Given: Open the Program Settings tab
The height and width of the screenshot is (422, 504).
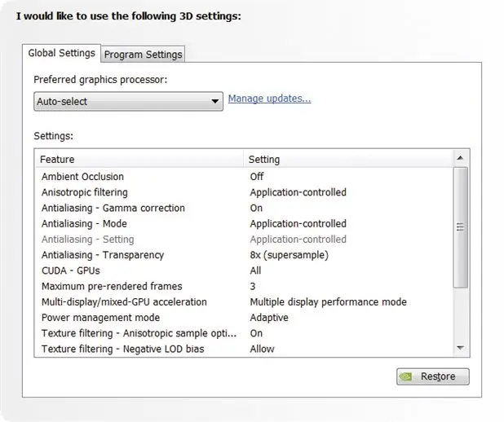Looking at the screenshot, I should pos(143,55).
